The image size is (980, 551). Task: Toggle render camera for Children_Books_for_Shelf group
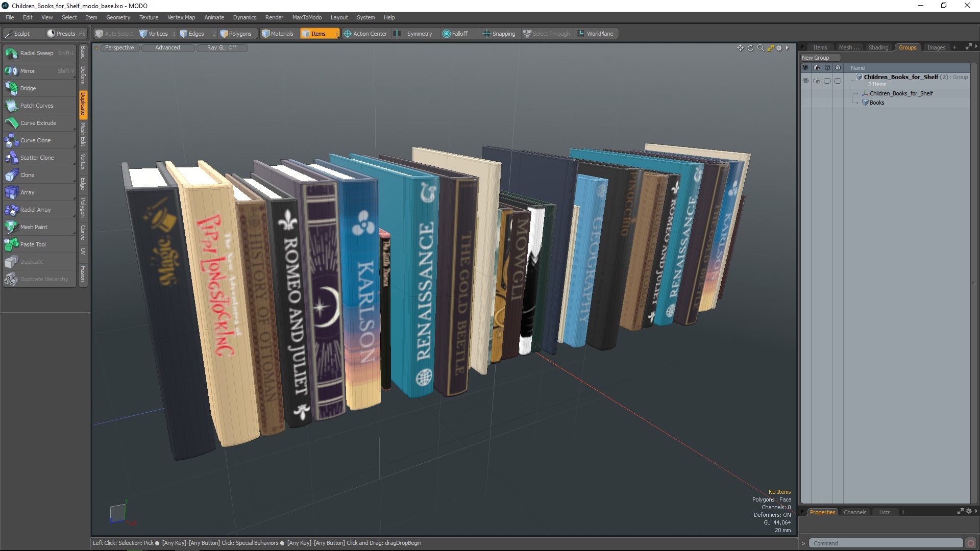817,81
